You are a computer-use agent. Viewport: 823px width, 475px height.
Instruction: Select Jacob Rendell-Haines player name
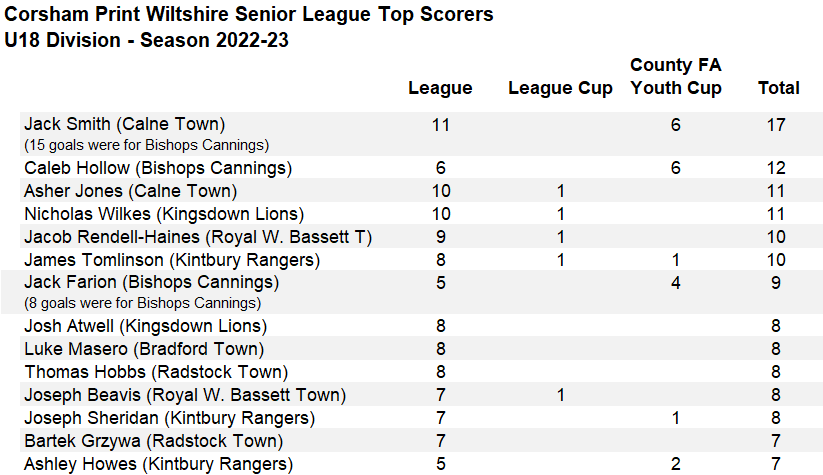[198, 237]
